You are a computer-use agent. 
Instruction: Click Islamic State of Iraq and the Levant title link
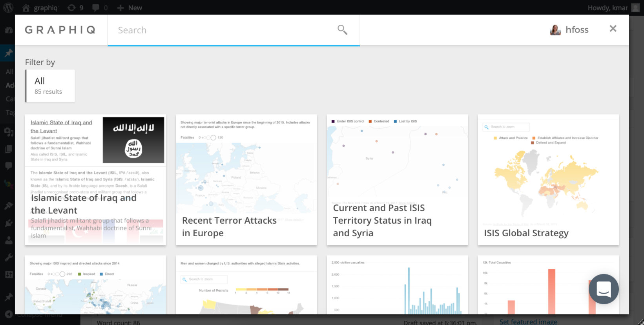pos(61,127)
